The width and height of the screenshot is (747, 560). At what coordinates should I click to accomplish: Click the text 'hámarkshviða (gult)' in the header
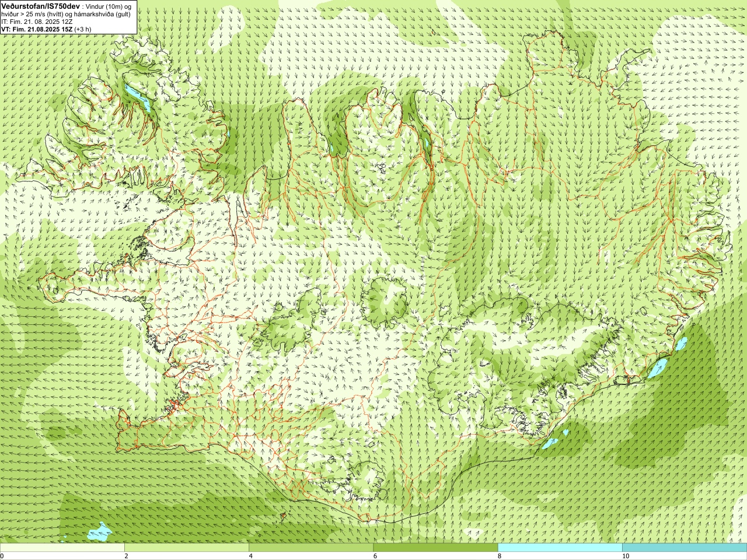click(x=103, y=14)
